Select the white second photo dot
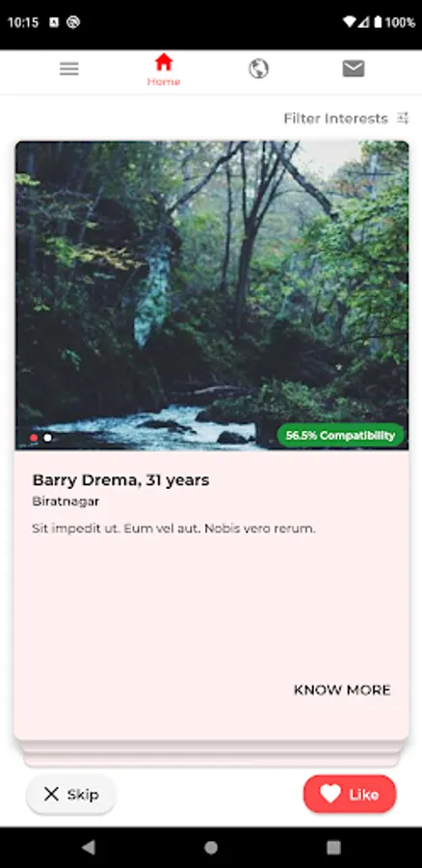This screenshot has width=422, height=868. (x=48, y=437)
